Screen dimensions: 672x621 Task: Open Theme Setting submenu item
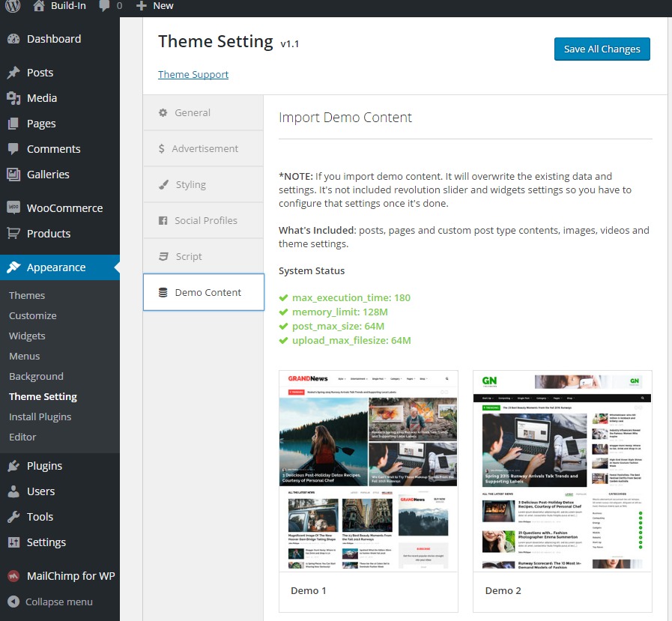click(43, 397)
